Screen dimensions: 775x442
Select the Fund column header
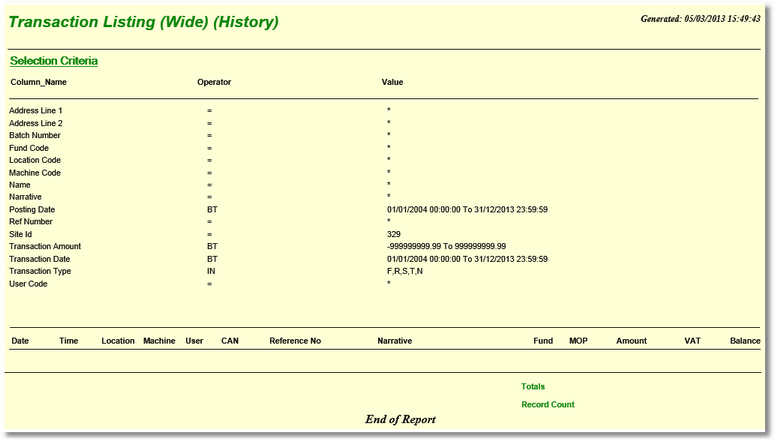click(543, 341)
